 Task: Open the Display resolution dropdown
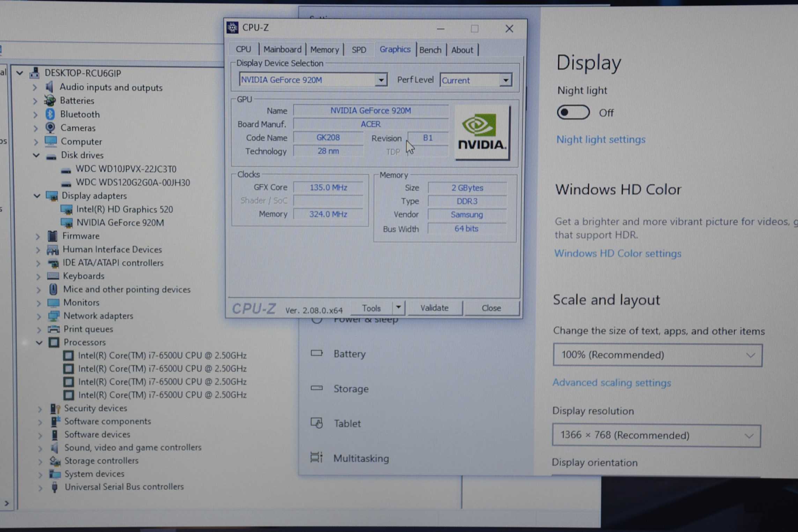(656, 436)
